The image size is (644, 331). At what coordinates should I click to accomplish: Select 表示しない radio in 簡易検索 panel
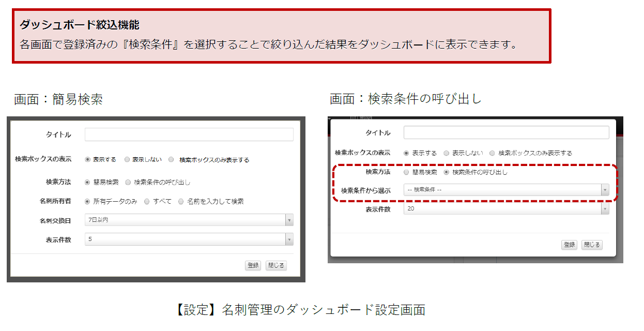(127, 160)
